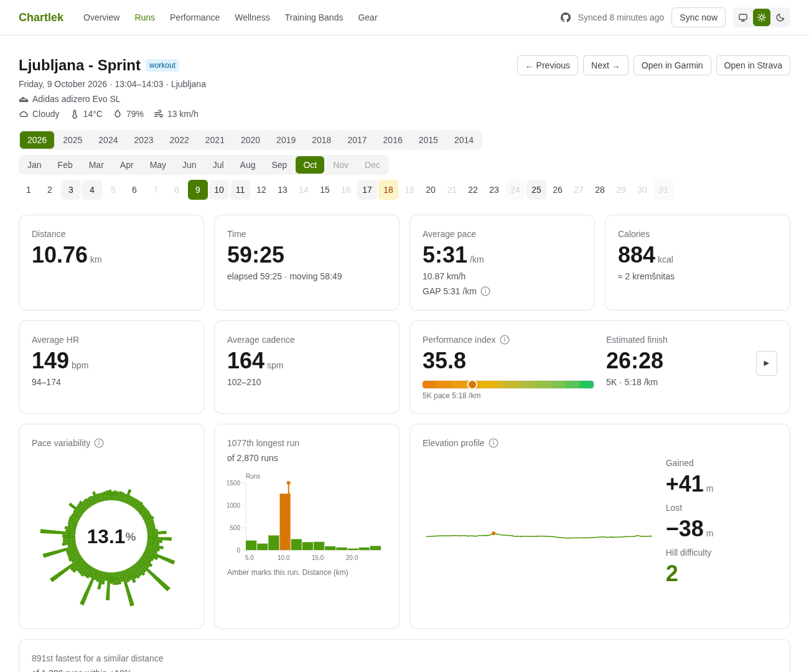Go to Next run
Image resolution: width=809 pixels, height=672 pixels.
606,65
